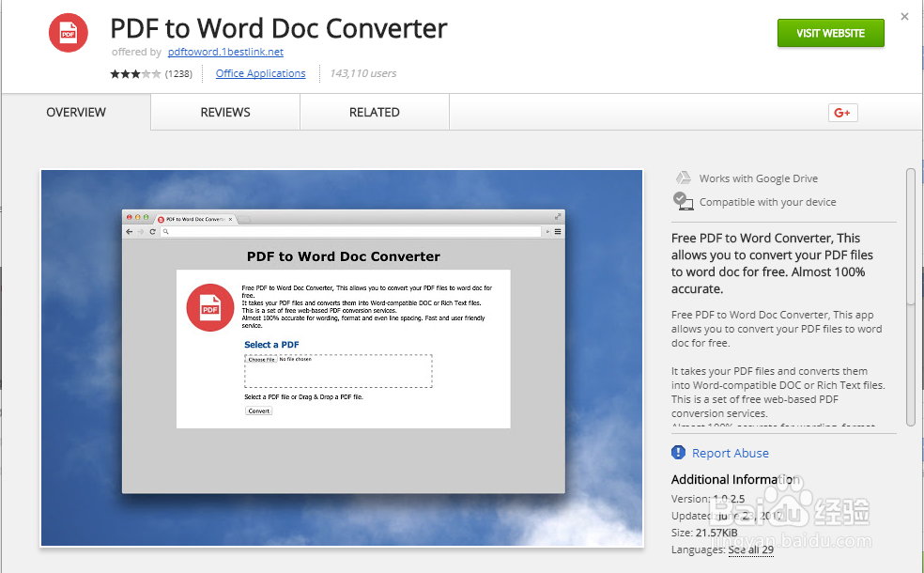Open the VISIT WEBSITE button
Image resolution: width=924 pixels, height=573 pixels.
click(831, 33)
